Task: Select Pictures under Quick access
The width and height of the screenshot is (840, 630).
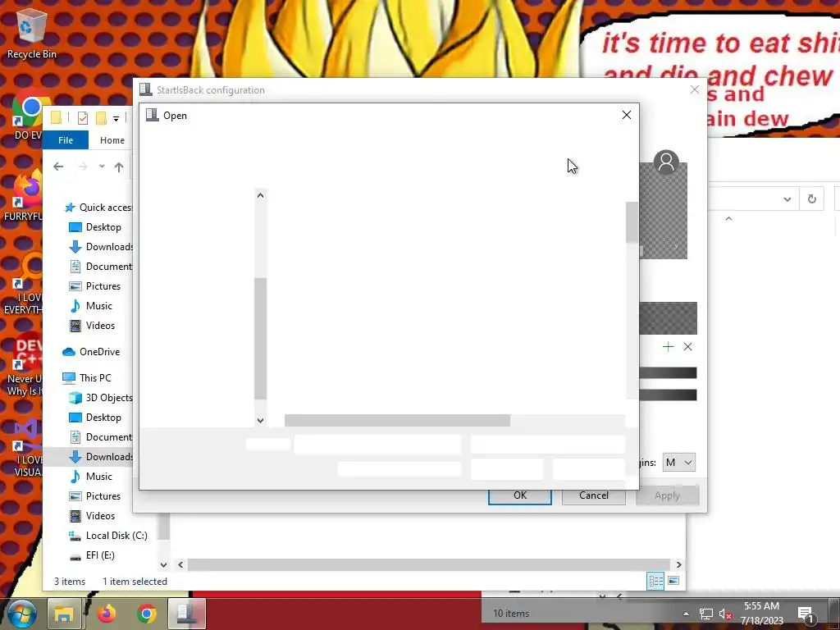Action: pyautogui.click(x=95, y=286)
